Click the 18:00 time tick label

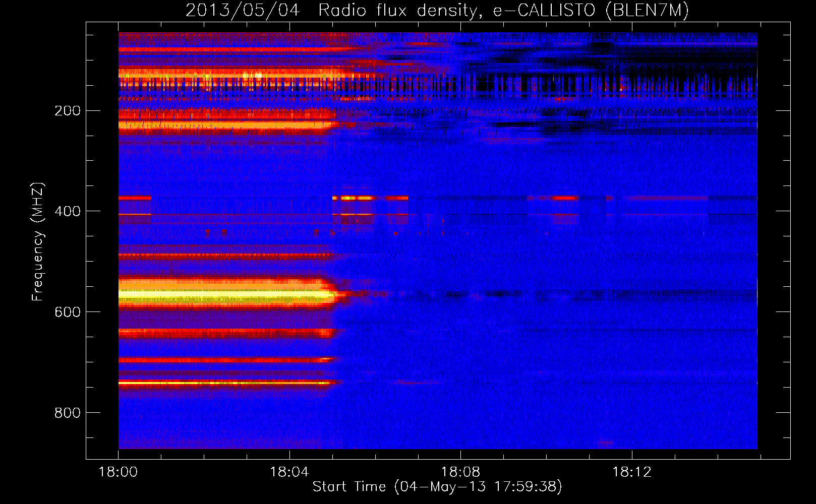[118, 472]
